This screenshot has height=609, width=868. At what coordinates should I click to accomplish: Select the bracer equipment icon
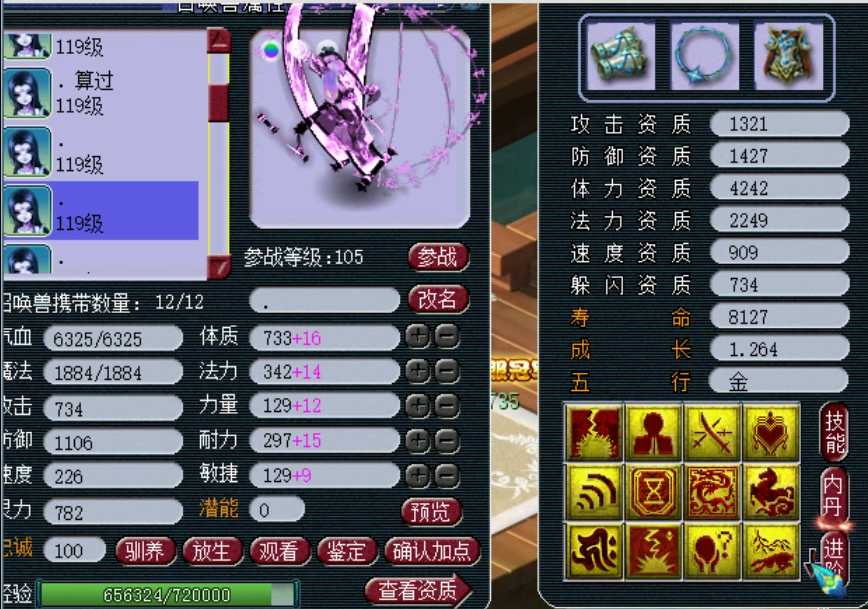[620, 56]
